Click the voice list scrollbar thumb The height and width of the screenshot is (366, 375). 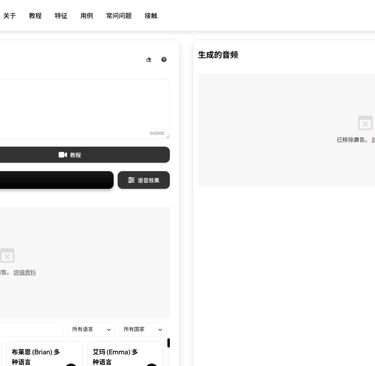tap(168, 343)
